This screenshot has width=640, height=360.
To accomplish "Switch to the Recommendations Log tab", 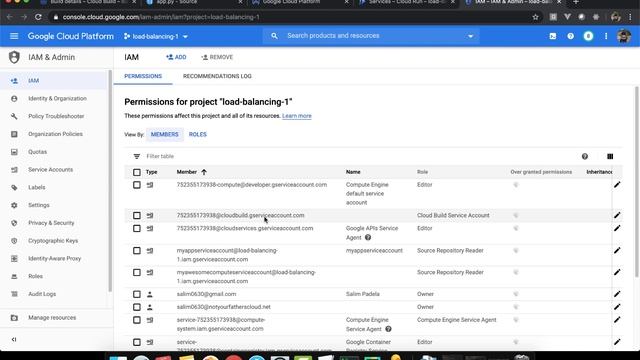I will point(217,76).
